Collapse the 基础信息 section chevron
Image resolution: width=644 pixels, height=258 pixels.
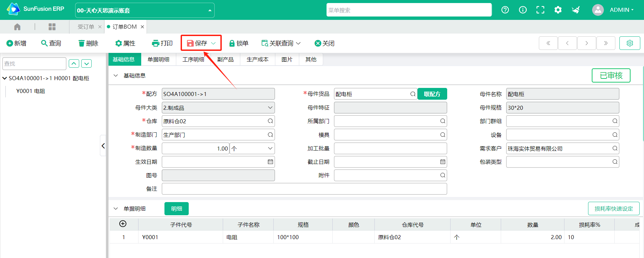pos(116,76)
